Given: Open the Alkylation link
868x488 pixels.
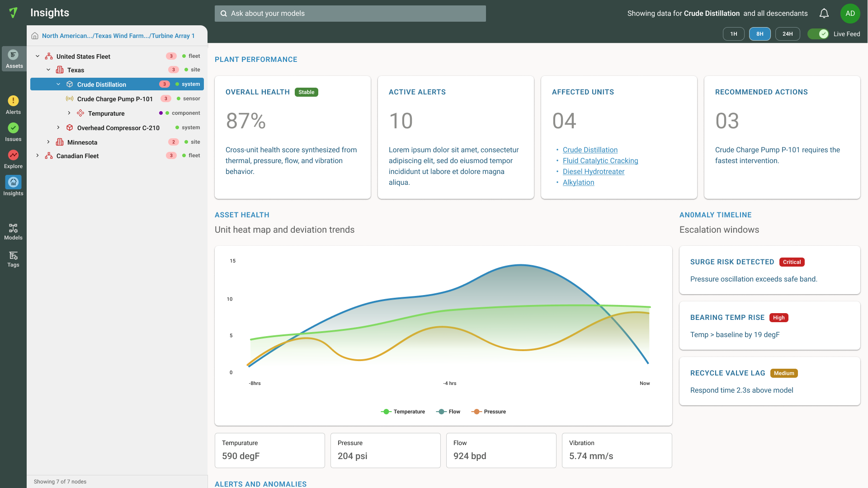Looking at the screenshot, I should click(x=579, y=183).
